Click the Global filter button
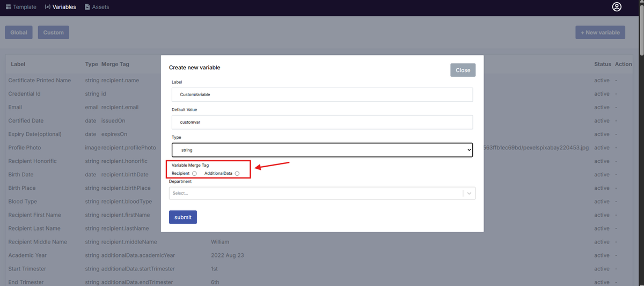The height and width of the screenshot is (286, 644). pyautogui.click(x=19, y=32)
